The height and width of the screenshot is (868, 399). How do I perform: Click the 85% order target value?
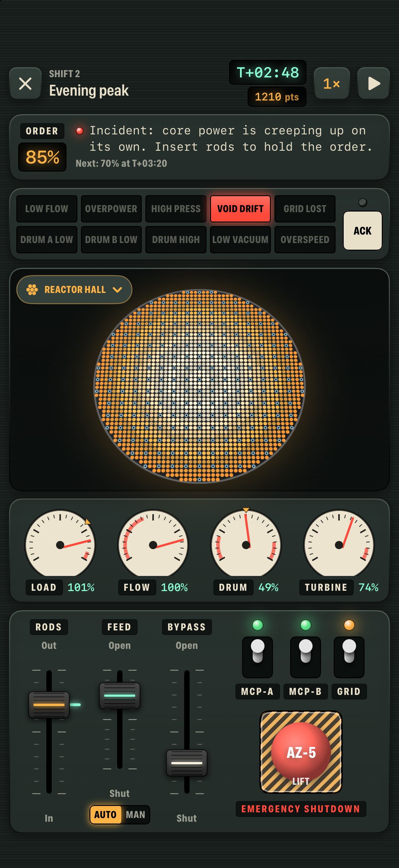[x=42, y=157]
